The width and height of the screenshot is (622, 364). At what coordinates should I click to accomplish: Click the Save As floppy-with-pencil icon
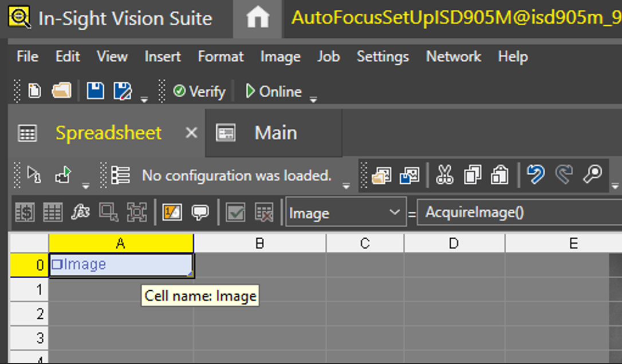123,91
